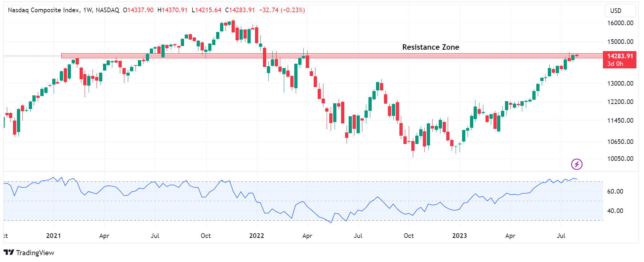Click the 12200.00 price axis label
644x262 pixels.
click(620, 102)
